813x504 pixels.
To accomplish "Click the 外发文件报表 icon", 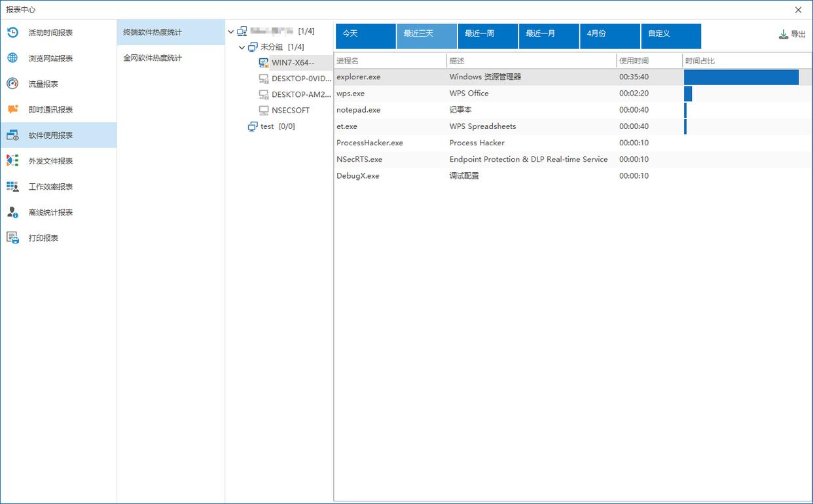I will pyautogui.click(x=12, y=160).
